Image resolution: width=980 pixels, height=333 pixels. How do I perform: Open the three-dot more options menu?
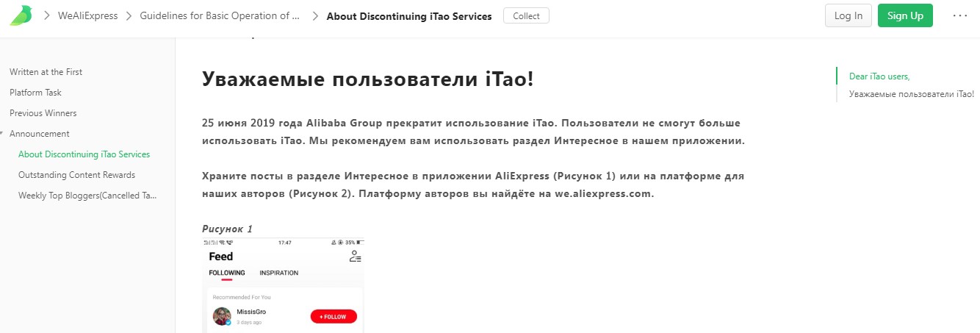[959, 15]
